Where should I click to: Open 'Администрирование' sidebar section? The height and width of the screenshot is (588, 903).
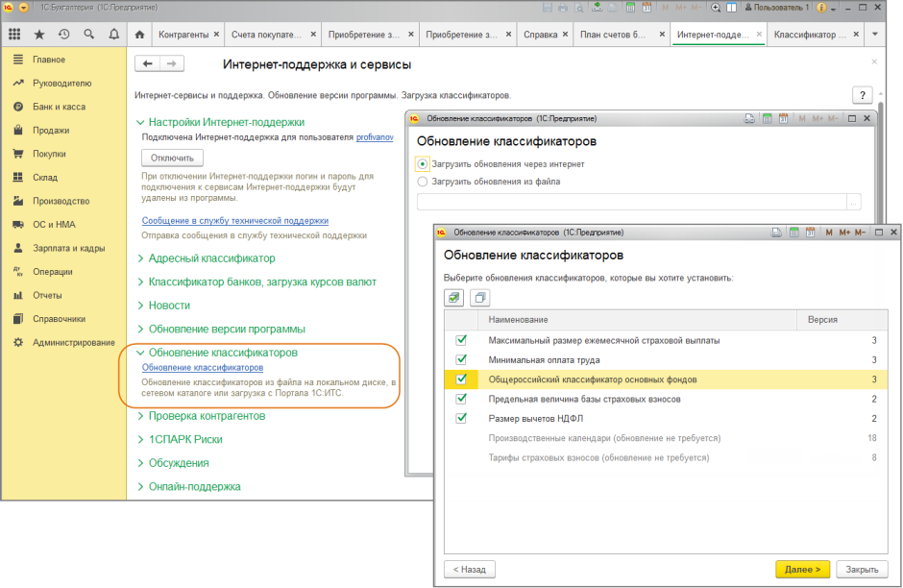click(x=74, y=343)
